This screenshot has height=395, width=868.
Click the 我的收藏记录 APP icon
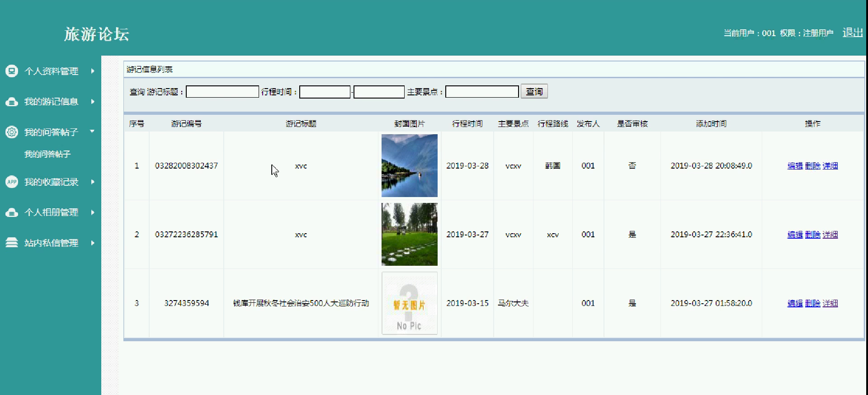coord(12,182)
